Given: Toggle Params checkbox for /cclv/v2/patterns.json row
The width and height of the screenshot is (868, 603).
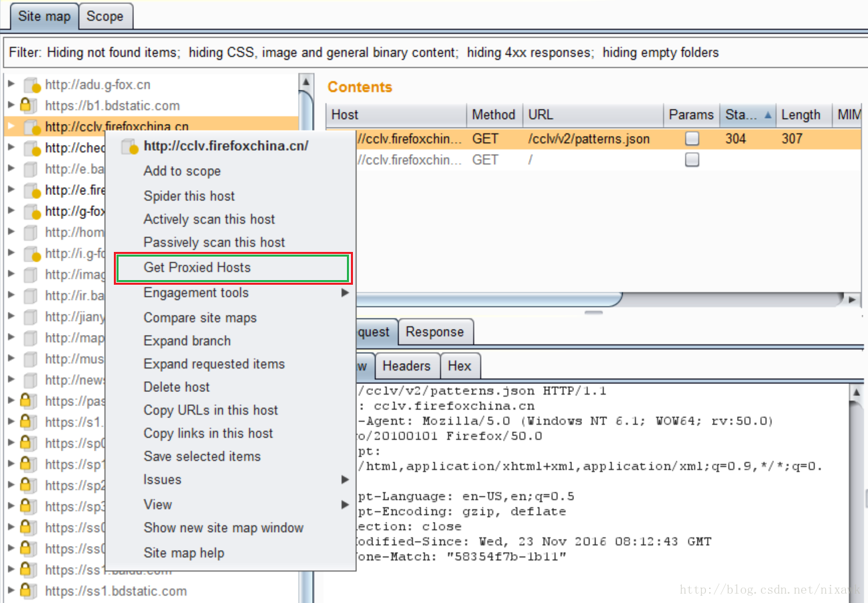Looking at the screenshot, I should point(692,139).
